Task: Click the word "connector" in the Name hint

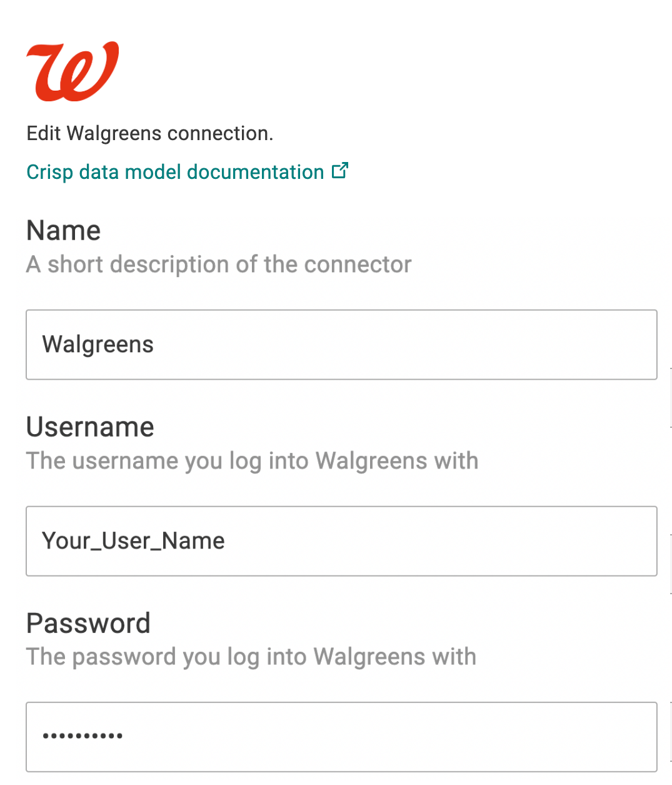Action: [358, 265]
